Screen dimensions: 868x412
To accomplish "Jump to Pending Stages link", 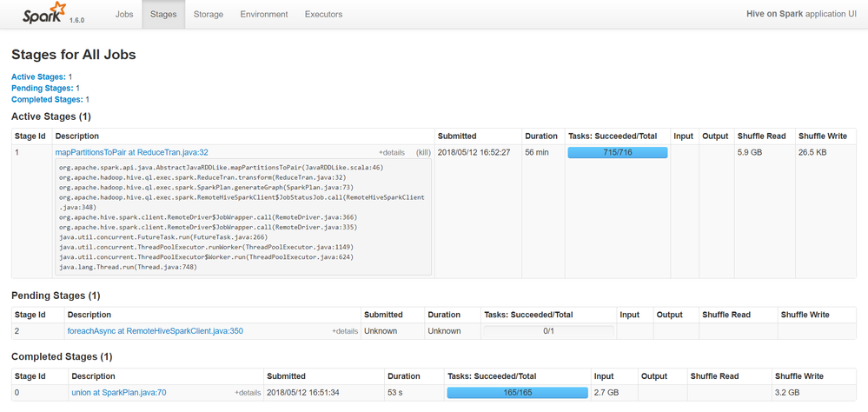I will point(43,89).
